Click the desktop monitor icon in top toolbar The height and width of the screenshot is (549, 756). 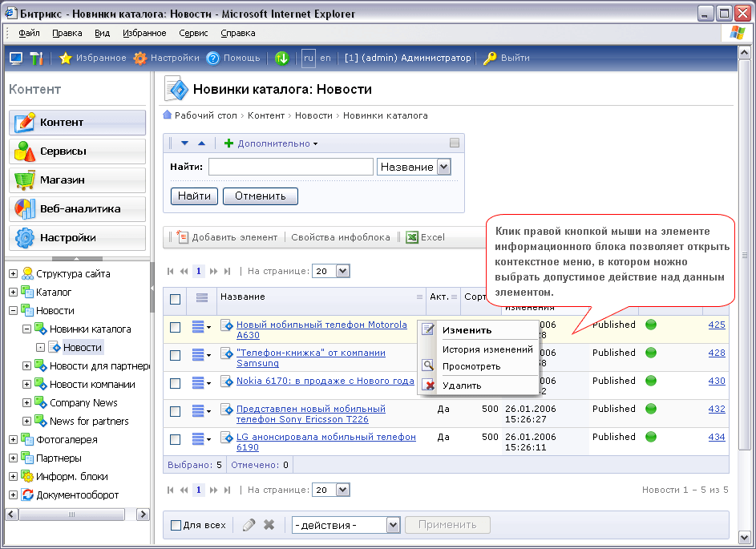coord(16,59)
